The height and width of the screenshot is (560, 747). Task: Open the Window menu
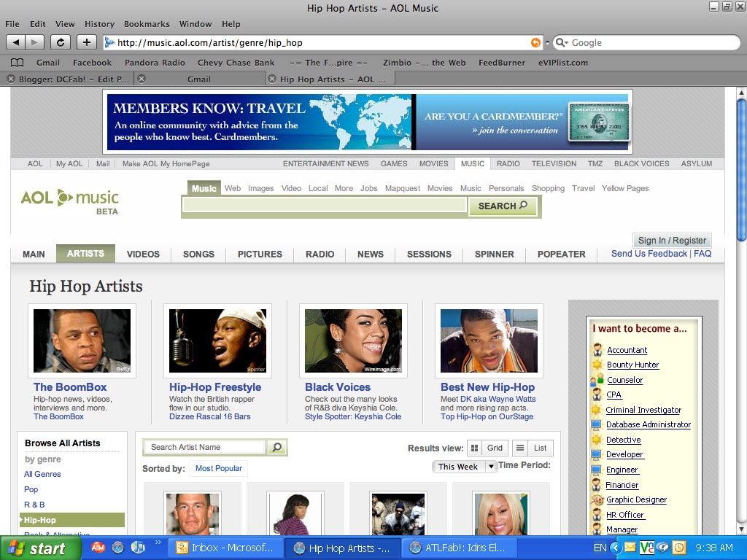[196, 24]
